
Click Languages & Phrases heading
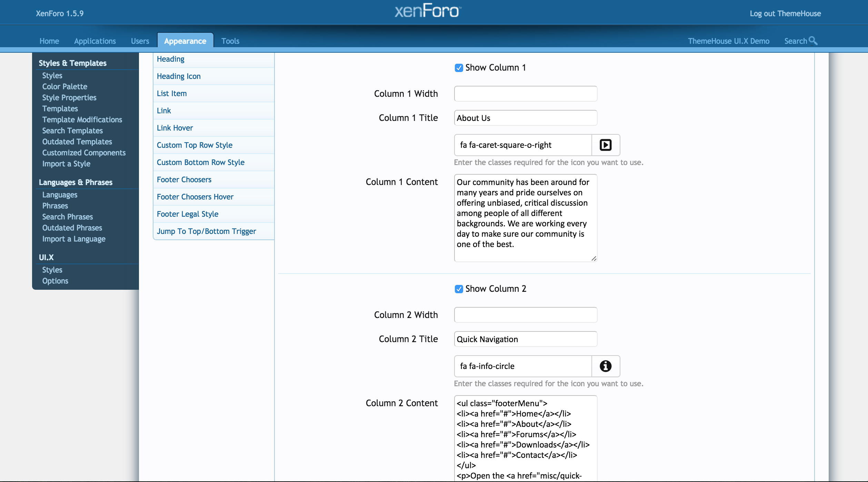(76, 182)
